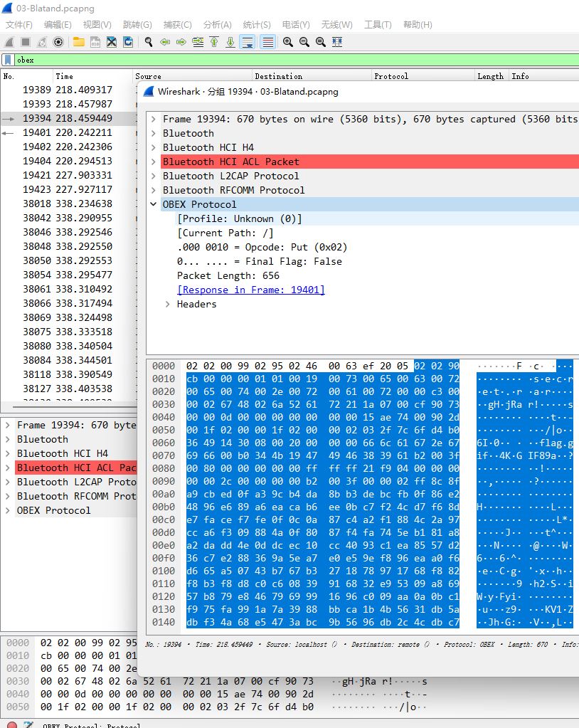Open the 帮助(H) menu
This screenshot has height=728, width=579.
(418, 25)
